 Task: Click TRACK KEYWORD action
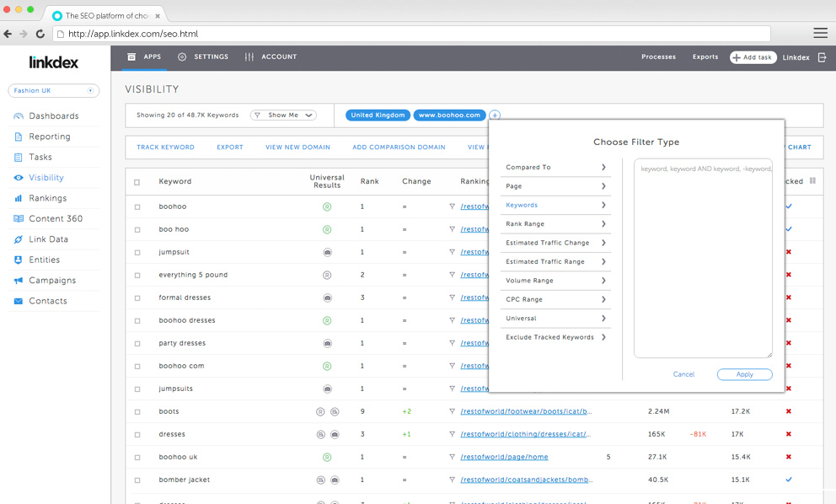click(165, 147)
